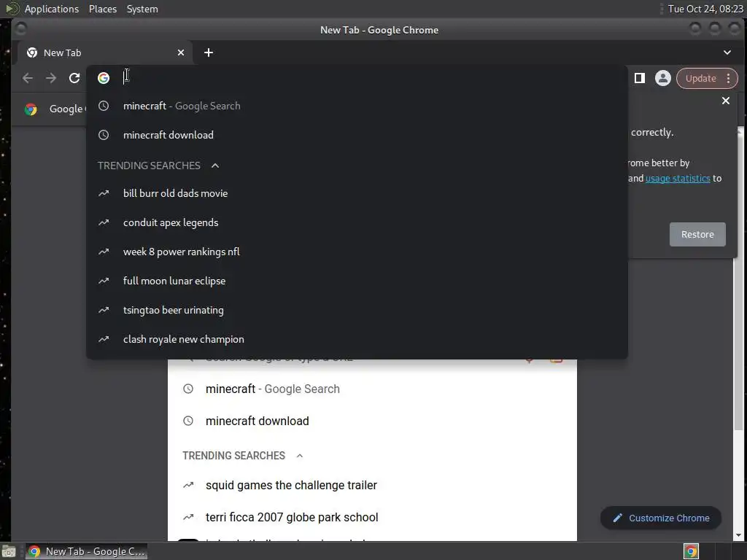Select 'full moon lunar eclipse' suggestion
The height and width of the screenshot is (560, 747).
click(357, 281)
